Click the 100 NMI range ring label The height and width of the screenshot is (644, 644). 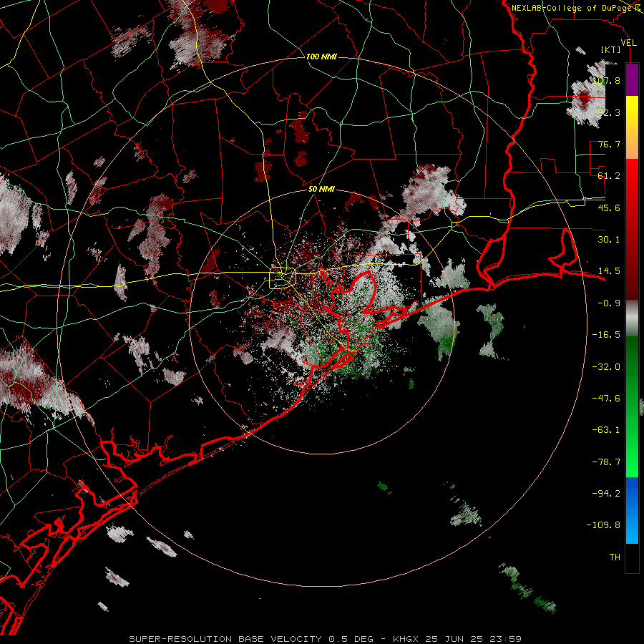click(321, 57)
